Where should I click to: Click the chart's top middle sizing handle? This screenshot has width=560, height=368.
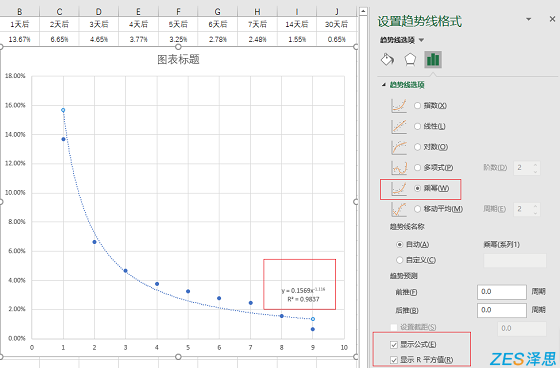tap(178, 47)
